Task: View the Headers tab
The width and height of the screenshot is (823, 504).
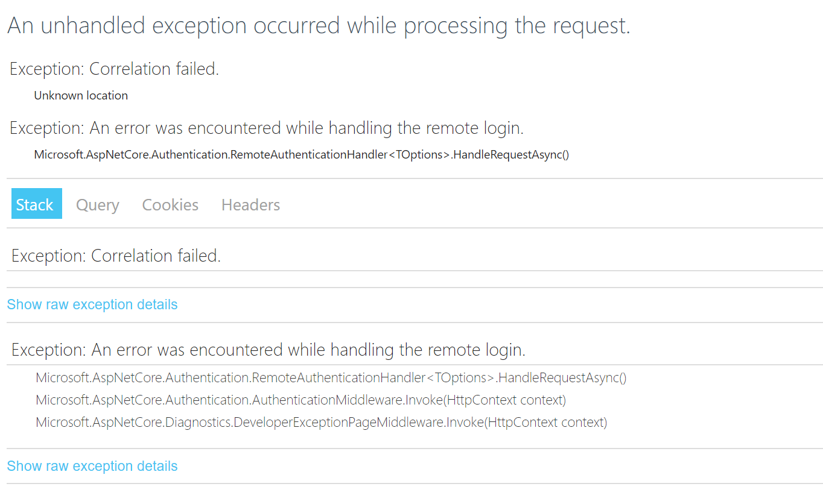Action: pos(250,205)
